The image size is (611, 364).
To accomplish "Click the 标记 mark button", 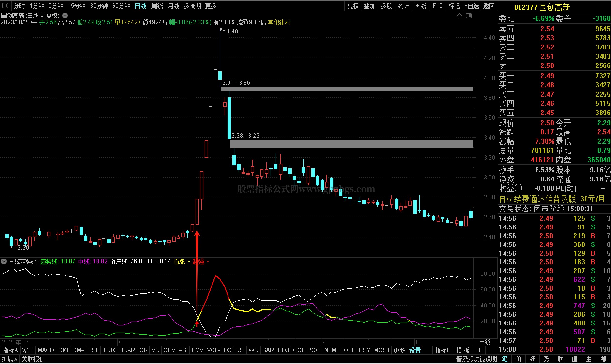I will point(454,6).
